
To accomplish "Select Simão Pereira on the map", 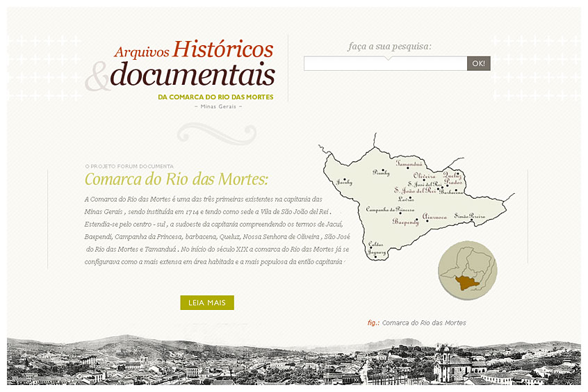I will click(470, 216).
